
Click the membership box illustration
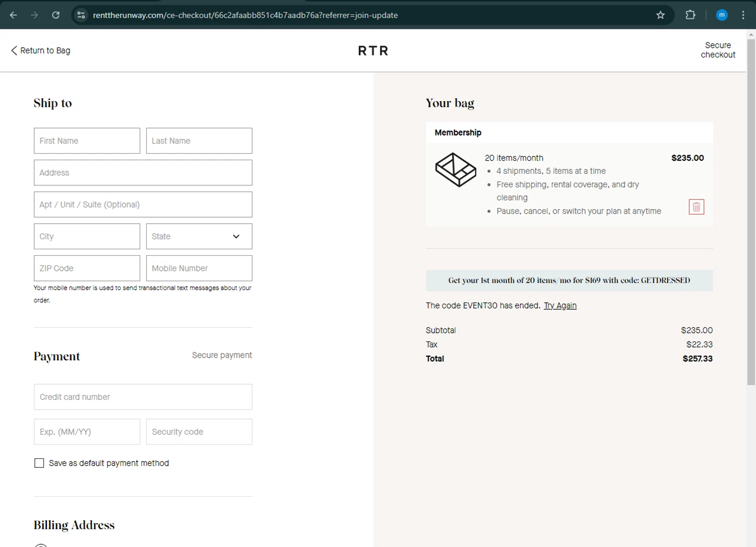point(456,170)
